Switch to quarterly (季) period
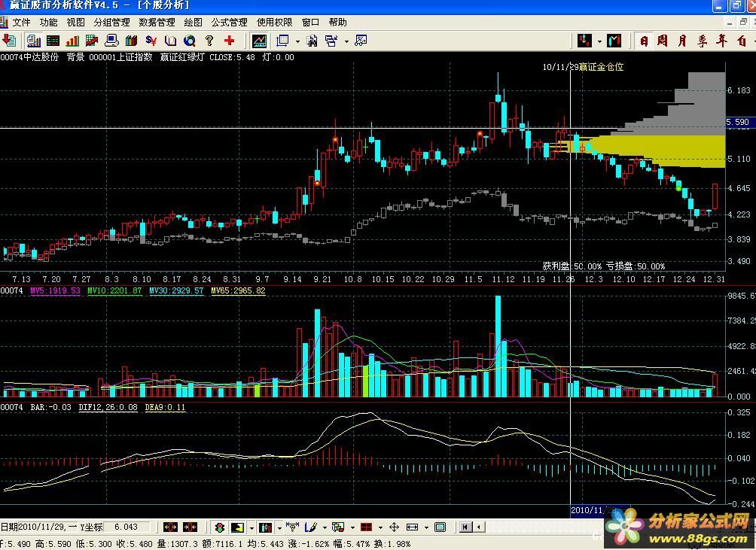The image size is (756, 550). click(702, 41)
